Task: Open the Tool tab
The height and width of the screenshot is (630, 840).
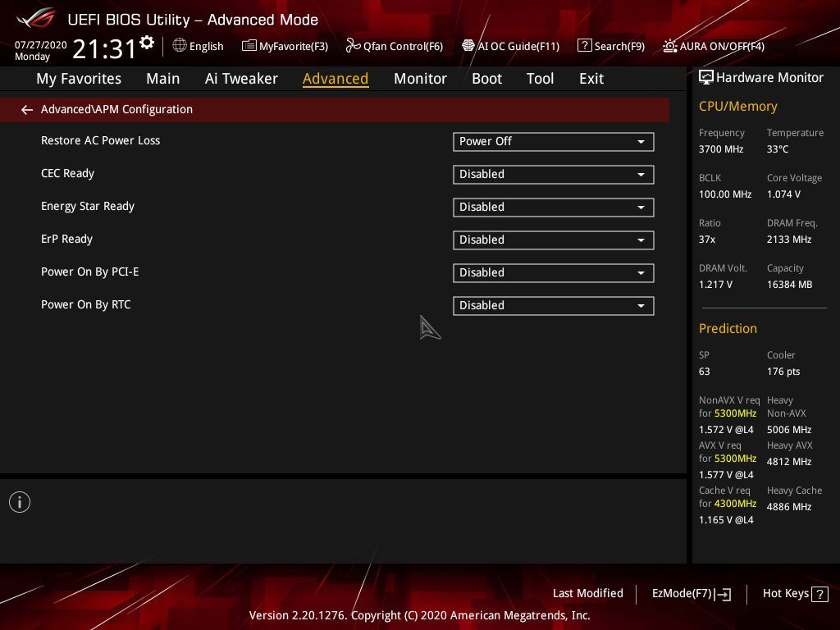Action: pos(540,79)
